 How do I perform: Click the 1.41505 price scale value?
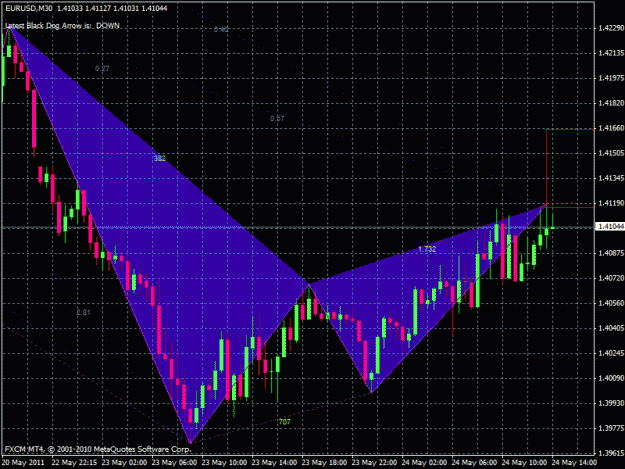[x=611, y=153]
